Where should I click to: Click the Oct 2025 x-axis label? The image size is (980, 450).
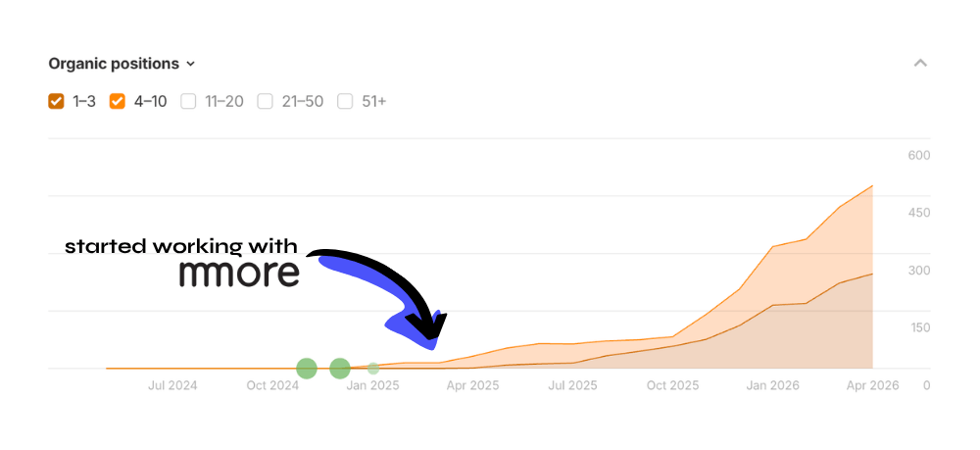pos(672,385)
